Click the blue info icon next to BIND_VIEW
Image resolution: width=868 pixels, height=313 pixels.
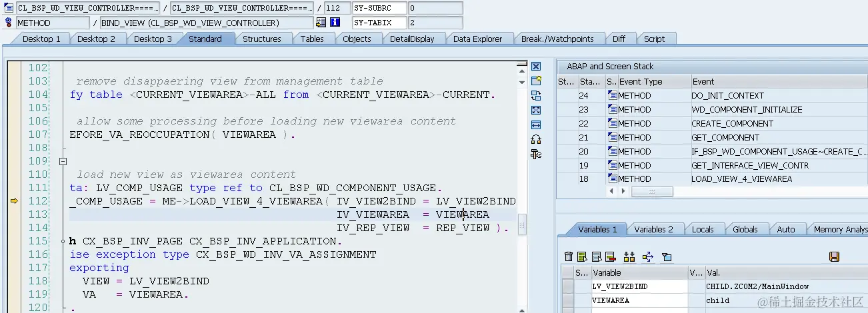point(335,23)
